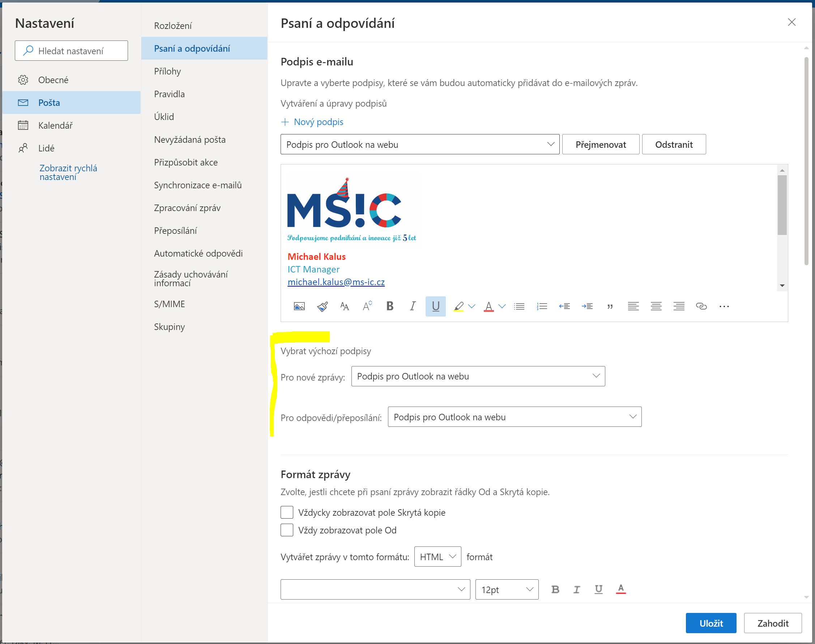Open more formatting options menu
815x644 pixels.
tap(724, 306)
